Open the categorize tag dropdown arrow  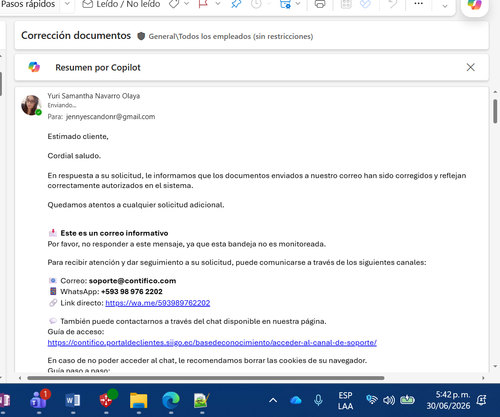coord(186,4)
